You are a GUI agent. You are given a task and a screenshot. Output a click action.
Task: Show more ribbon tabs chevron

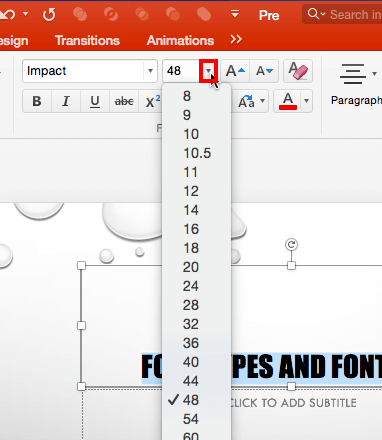click(236, 40)
